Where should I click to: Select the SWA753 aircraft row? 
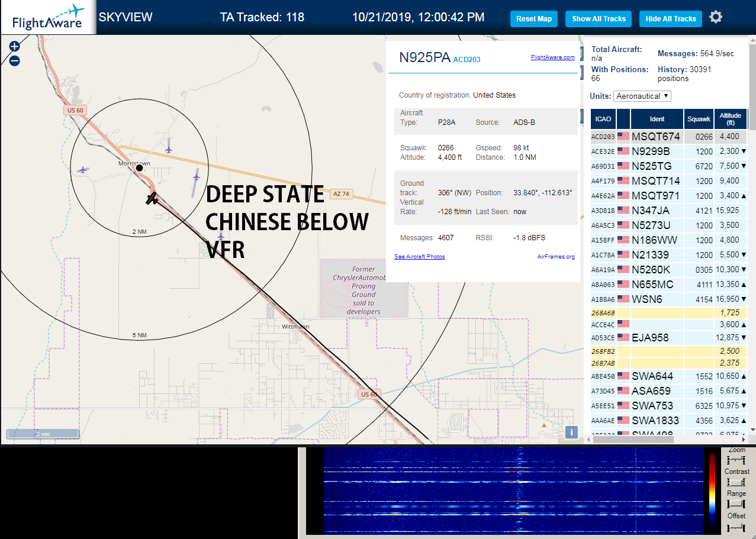pos(670,406)
